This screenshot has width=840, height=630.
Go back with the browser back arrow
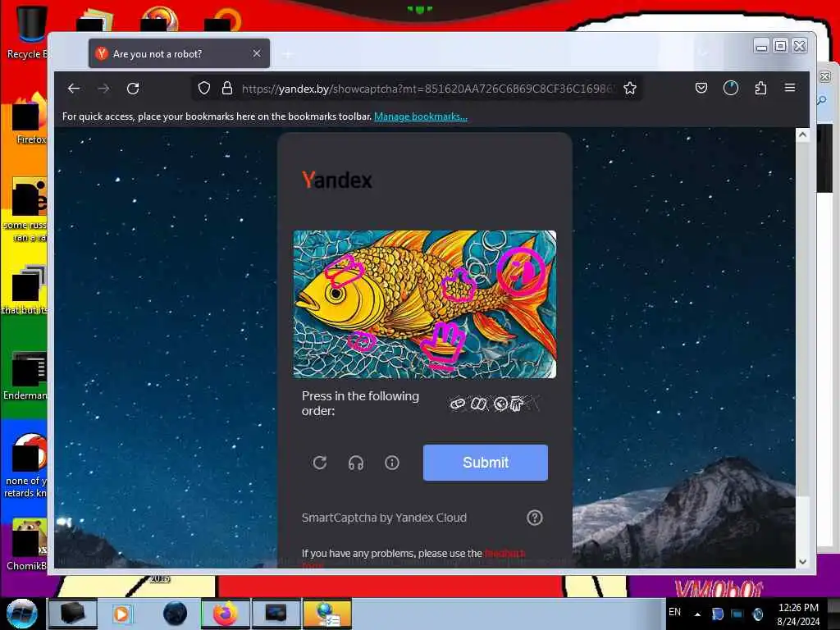tap(74, 89)
